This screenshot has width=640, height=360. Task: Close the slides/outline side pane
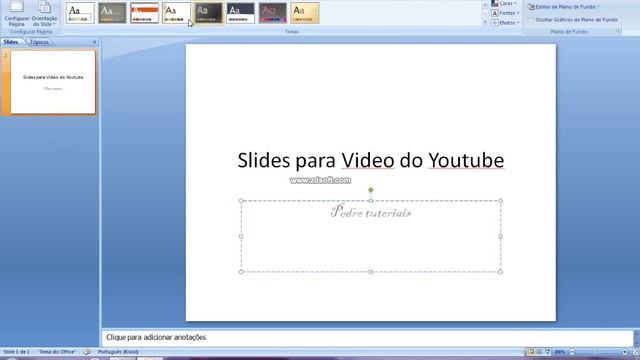(x=95, y=42)
